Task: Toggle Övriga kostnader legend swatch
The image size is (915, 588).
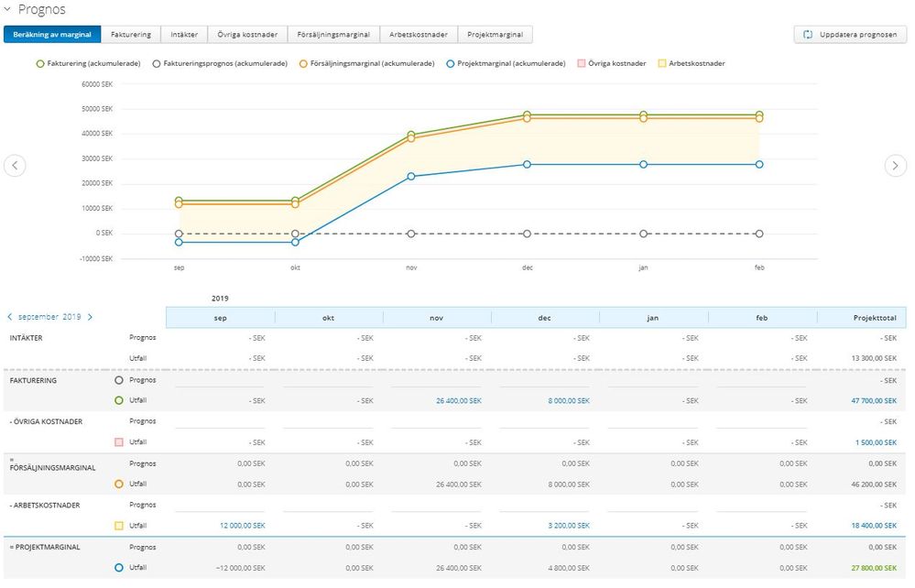Action: 582,63
